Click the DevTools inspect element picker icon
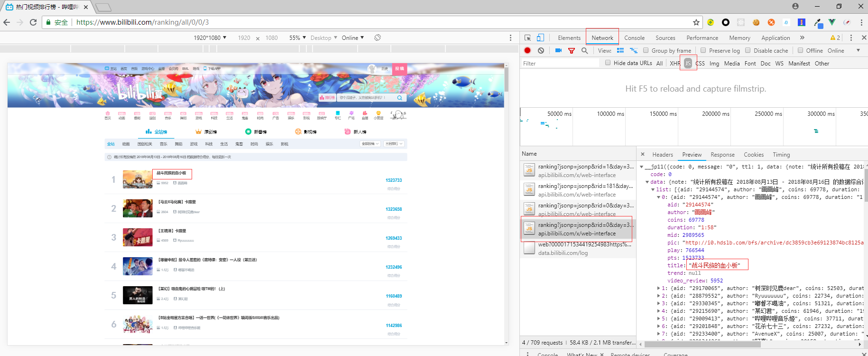The width and height of the screenshot is (868, 356). [x=527, y=37]
